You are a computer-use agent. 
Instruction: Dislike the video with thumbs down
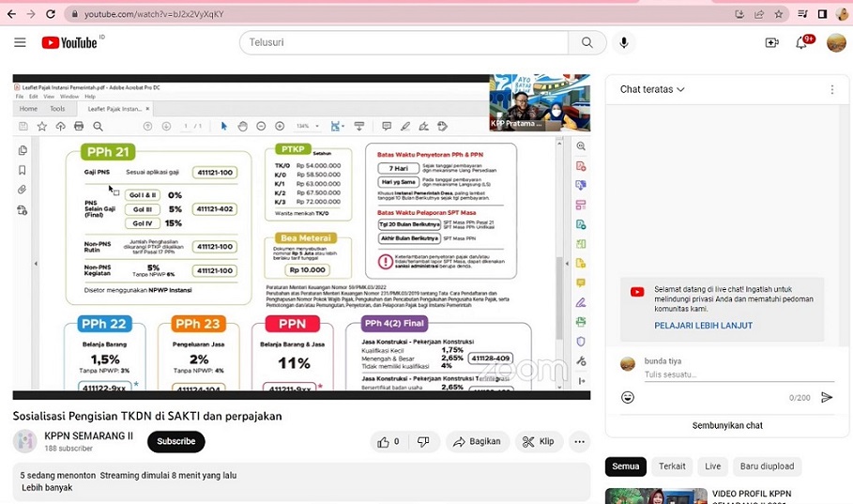423,441
